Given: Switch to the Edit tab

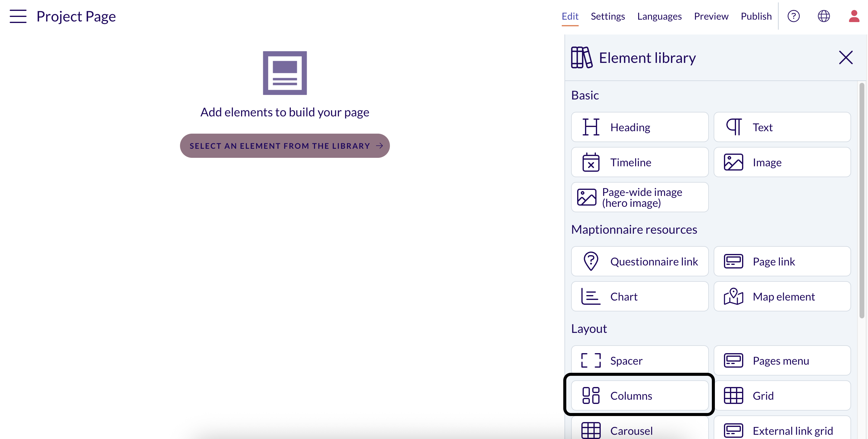Looking at the screenshot, I should point(570,16).
